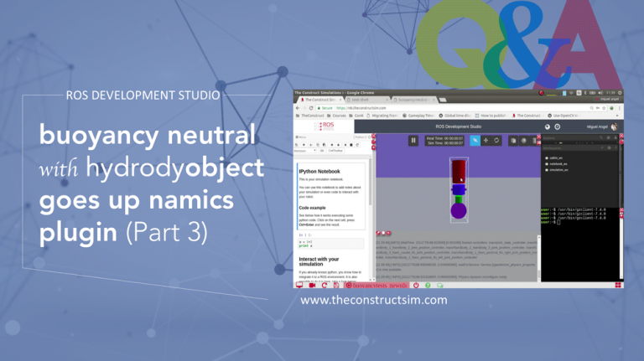Click the purple sphere of the robot model

(459, 210)
